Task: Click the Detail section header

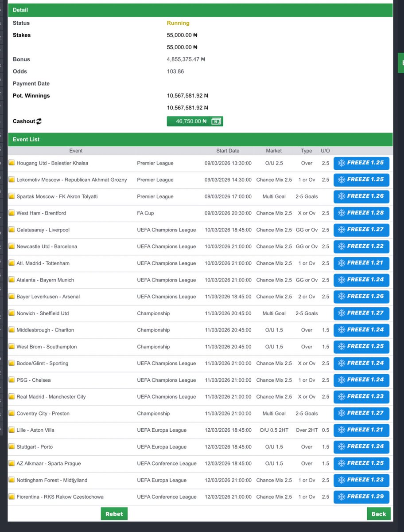Action: coord(200,10)
